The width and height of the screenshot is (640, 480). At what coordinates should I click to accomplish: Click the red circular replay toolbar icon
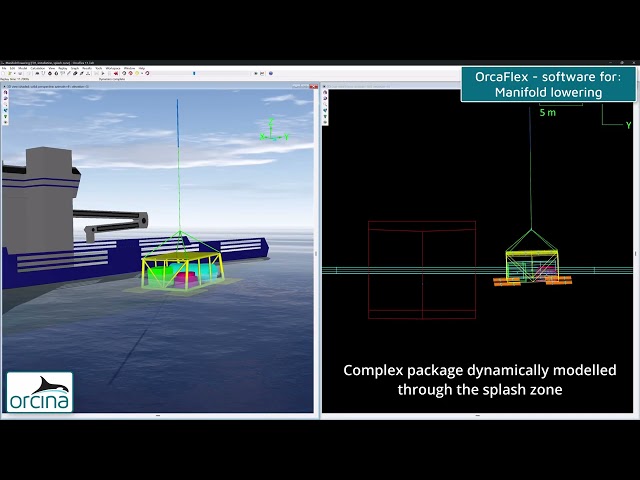point(131,73)
